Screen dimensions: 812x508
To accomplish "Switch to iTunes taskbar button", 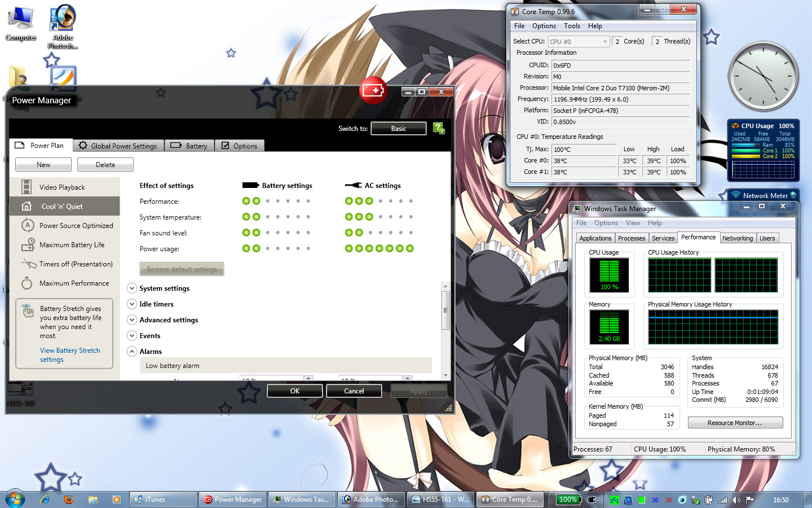I will (164, 500).
